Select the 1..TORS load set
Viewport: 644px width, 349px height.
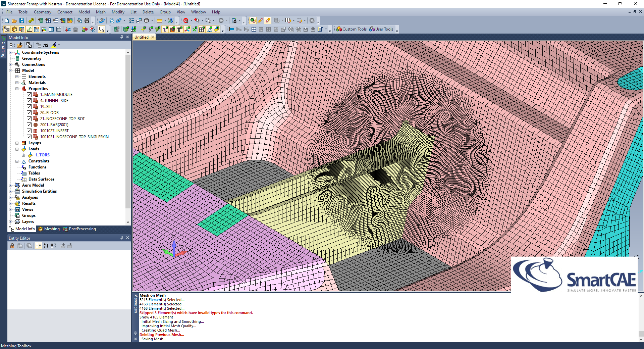(42, 155)
